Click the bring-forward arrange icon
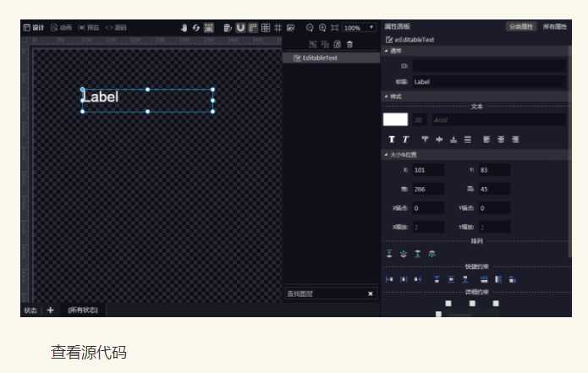 (404, 254)
